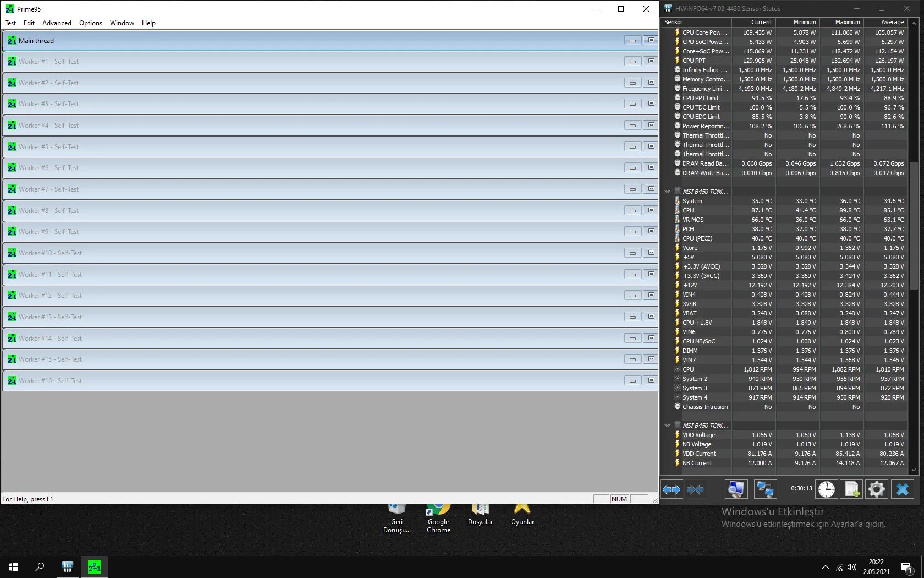Select the +12V voltage row

[x=785, y=285]
